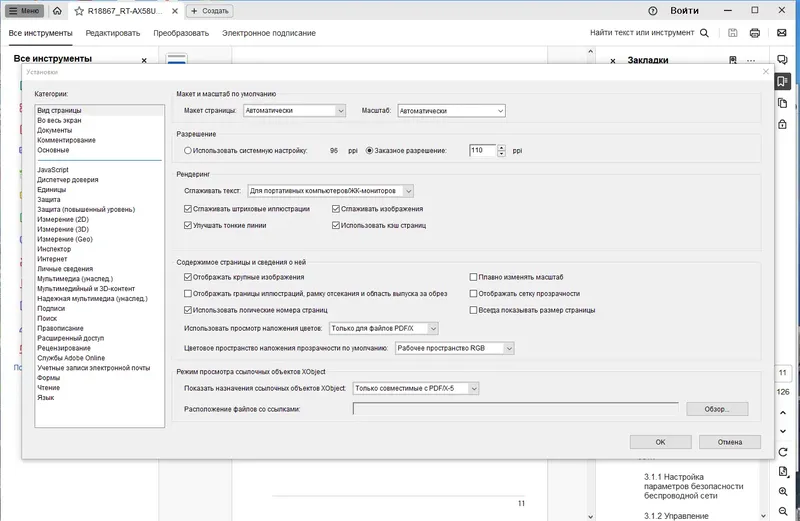Screen dimensions: 800x521
Task: Toggle Сглаживать изображения checkbox
Action: pyautogui.click(x=336, y=209)
